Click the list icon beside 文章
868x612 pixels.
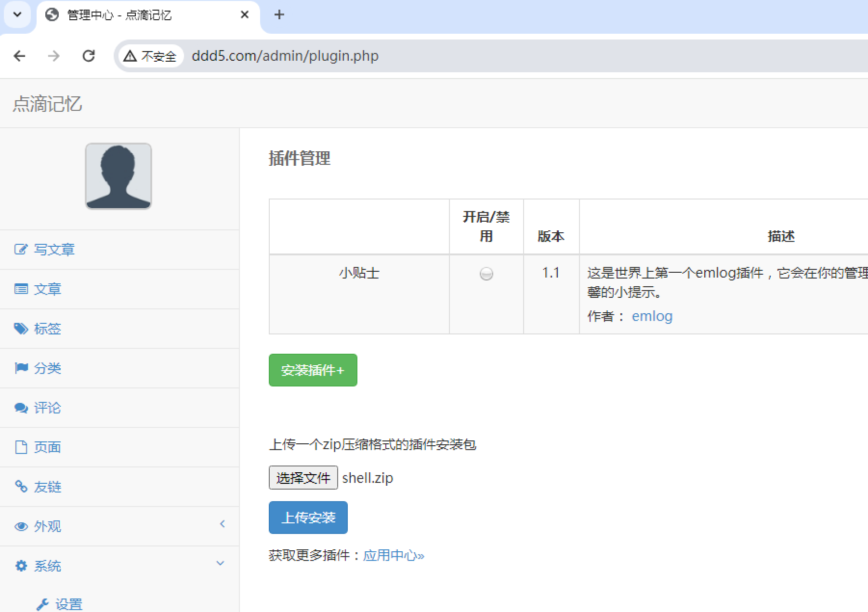(x=21, y=289)
